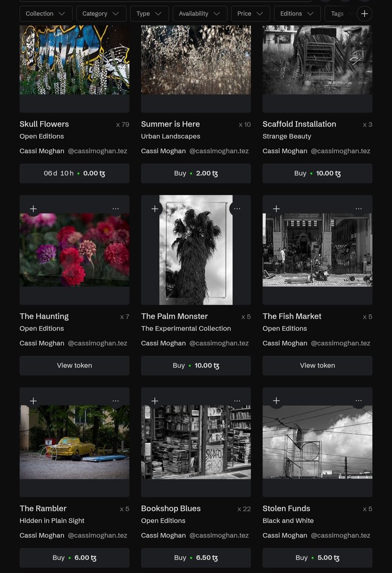Open The Rambler yellow car thumbnail
Image resolution: width=392 pixels, height=573 pixels.
click(x=74, y=442)
